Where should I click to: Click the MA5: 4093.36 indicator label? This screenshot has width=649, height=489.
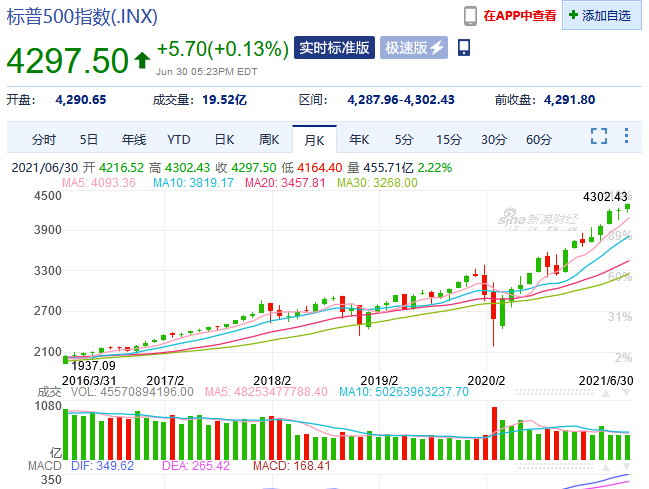pyautogui.click(x=99, y=183)
